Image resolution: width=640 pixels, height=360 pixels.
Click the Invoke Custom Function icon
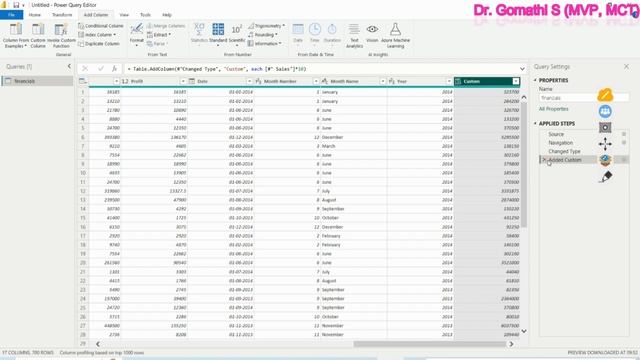tap(61, 29)
